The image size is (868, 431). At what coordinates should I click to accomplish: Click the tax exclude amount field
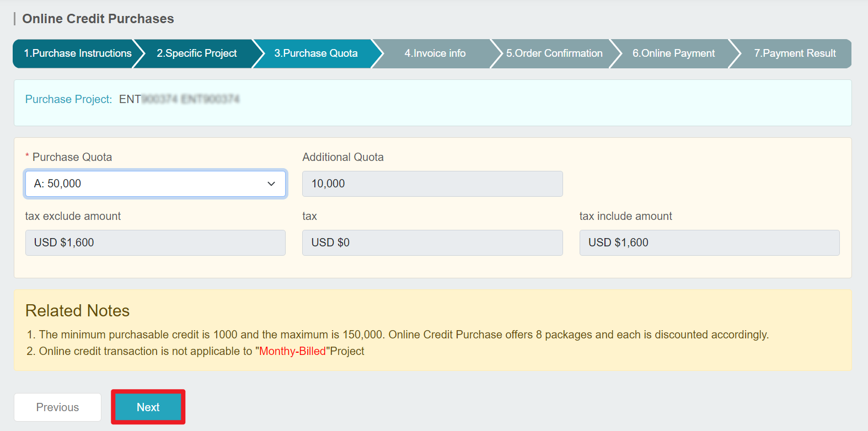pyautogui.click(x=156, y=243)
